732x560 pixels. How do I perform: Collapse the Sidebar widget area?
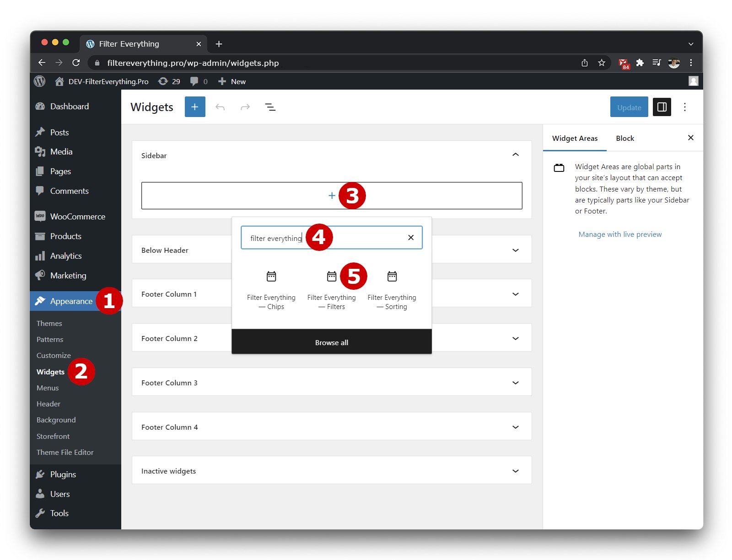tap(515, 155)
